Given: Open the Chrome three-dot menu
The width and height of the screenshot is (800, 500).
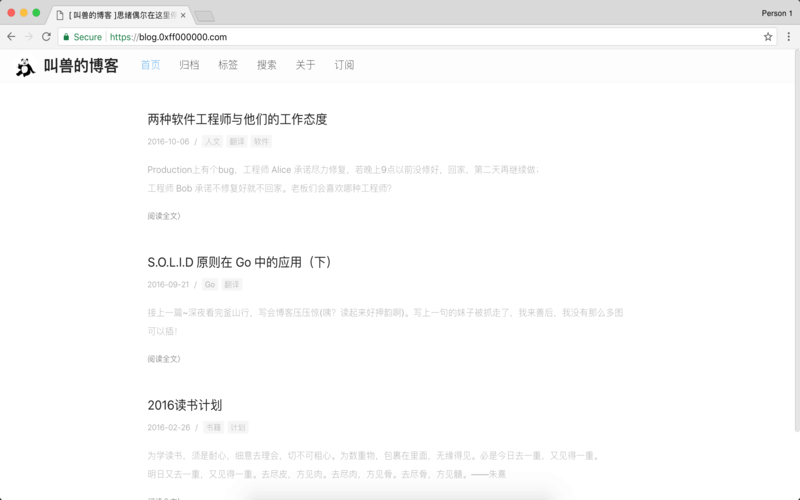Looking at the screenshot, I should [x=788, y=37].
